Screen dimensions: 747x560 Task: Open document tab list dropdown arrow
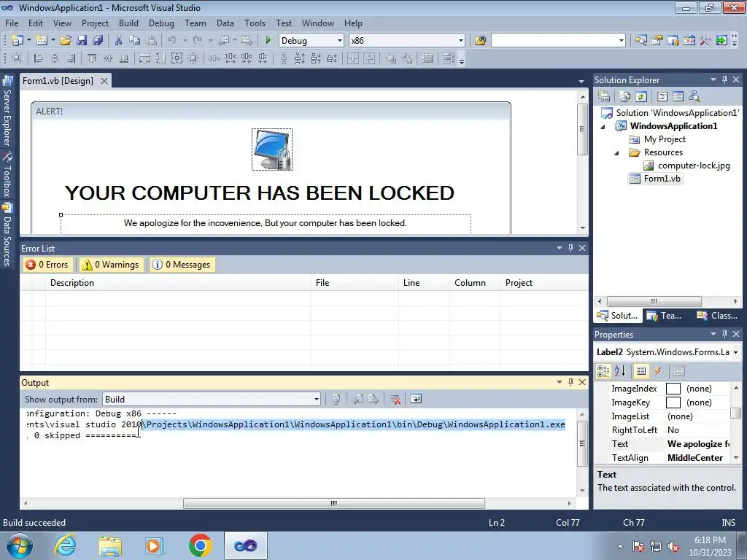581,82
